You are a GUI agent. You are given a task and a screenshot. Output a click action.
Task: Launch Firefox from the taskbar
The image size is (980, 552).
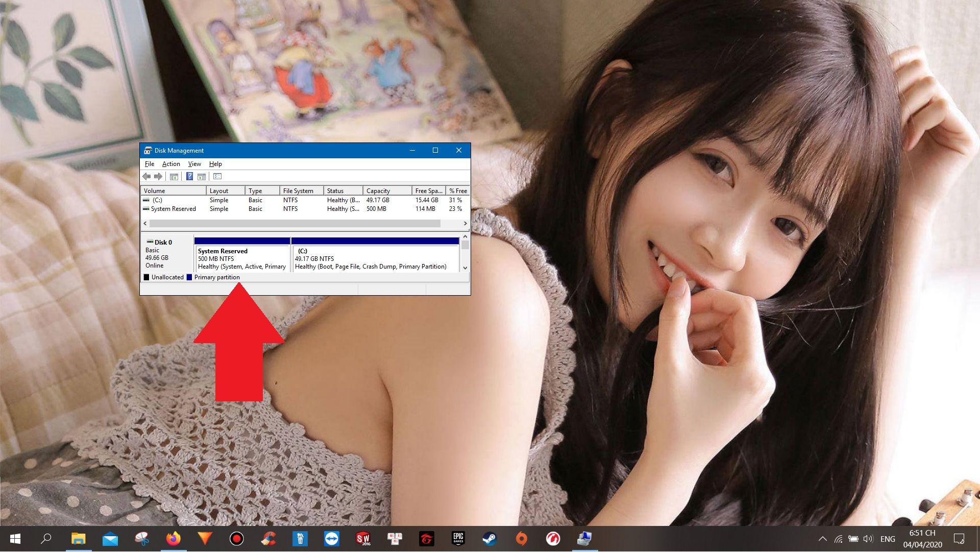click(x=174, y=539)
